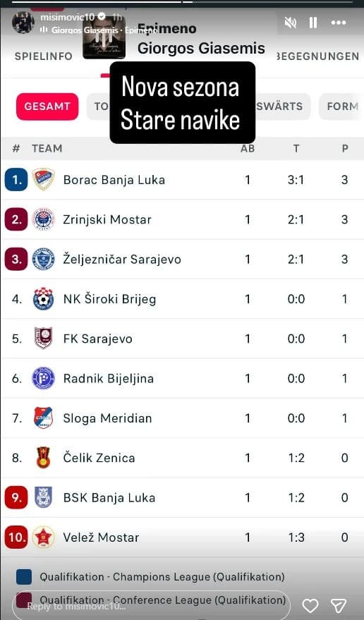Click the Zrinjski Mostar club logo
This screenshot has width=364, height=620.
(x=44, y=219)
